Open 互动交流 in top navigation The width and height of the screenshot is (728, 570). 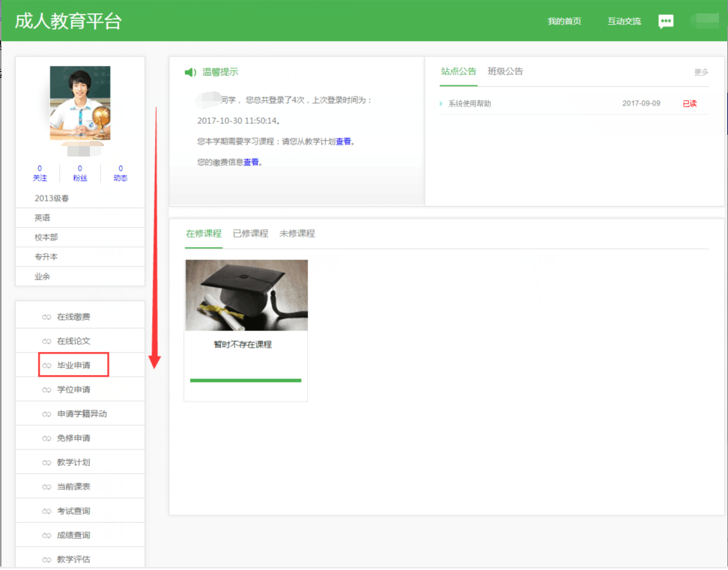click(x=624, y=21)
